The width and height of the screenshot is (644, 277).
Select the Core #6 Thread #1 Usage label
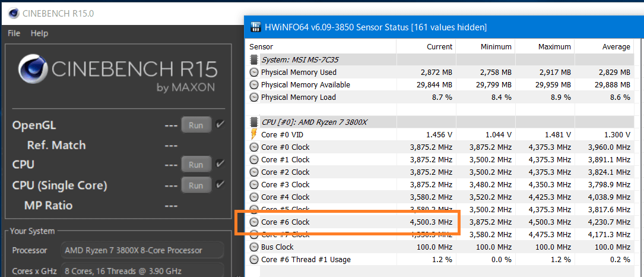(306, 260)
